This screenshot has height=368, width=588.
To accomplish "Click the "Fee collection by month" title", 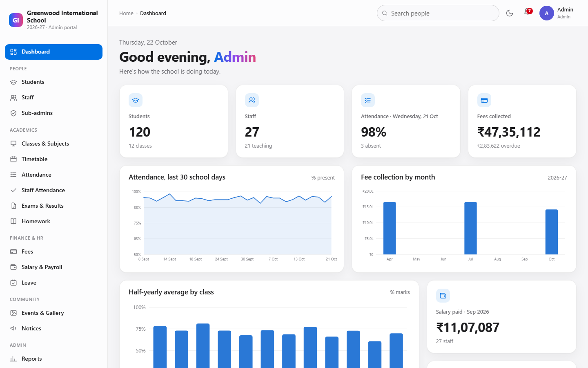I will click(398, 177).
